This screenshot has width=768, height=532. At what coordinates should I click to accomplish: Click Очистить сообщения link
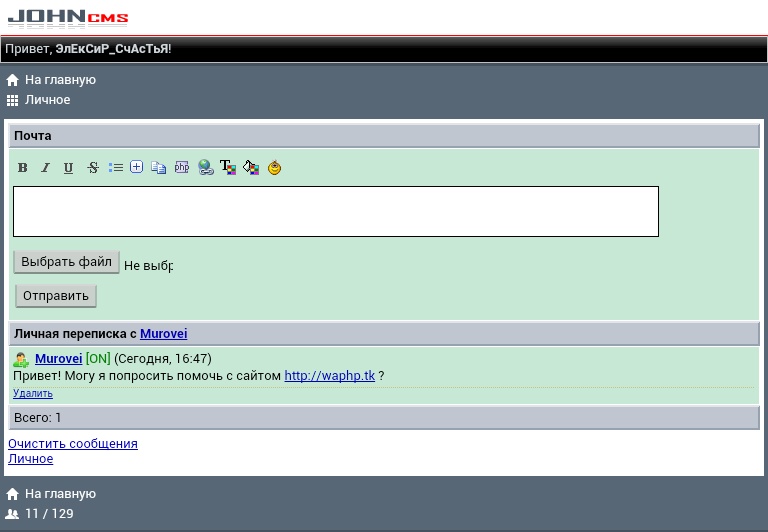[73, 443]
